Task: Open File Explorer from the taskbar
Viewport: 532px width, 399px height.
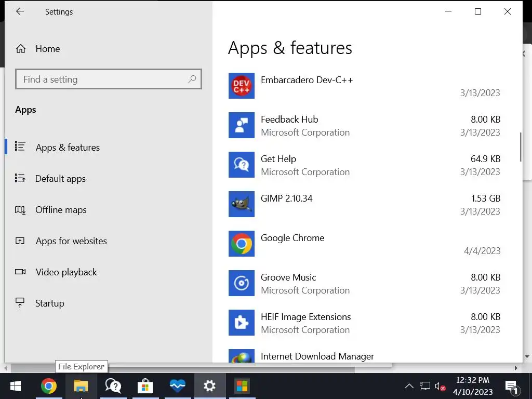Action: point(81,386)
